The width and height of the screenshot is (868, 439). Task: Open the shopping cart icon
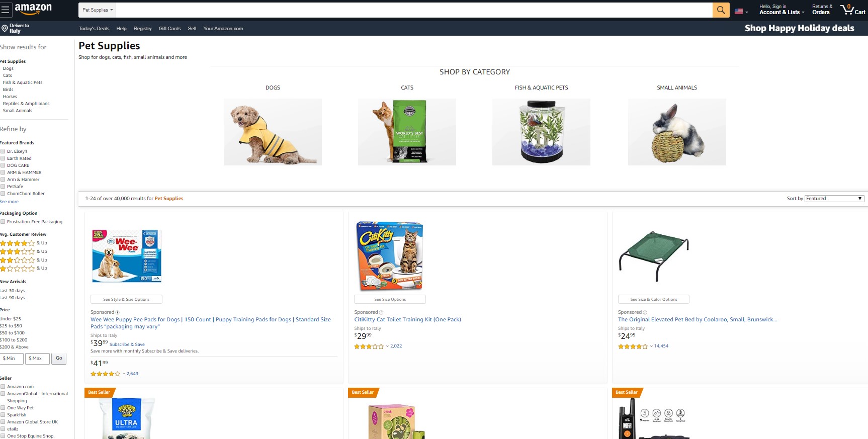click(x=852, y=10)
